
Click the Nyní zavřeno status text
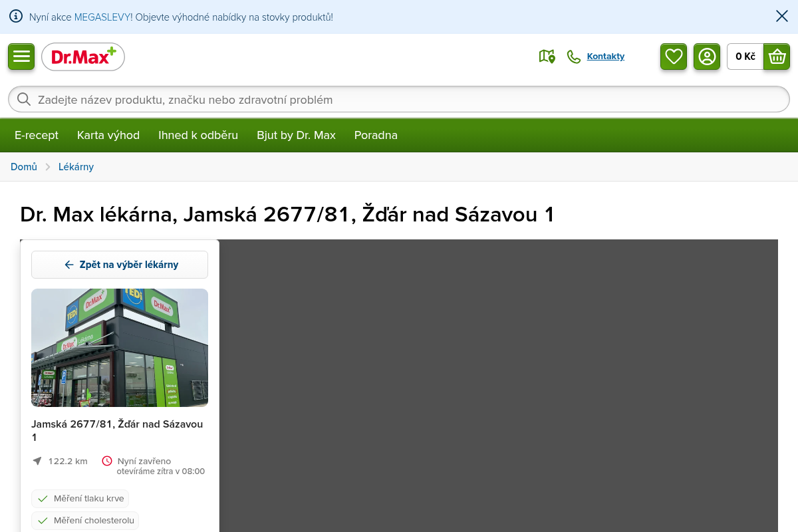coord(144,461)
